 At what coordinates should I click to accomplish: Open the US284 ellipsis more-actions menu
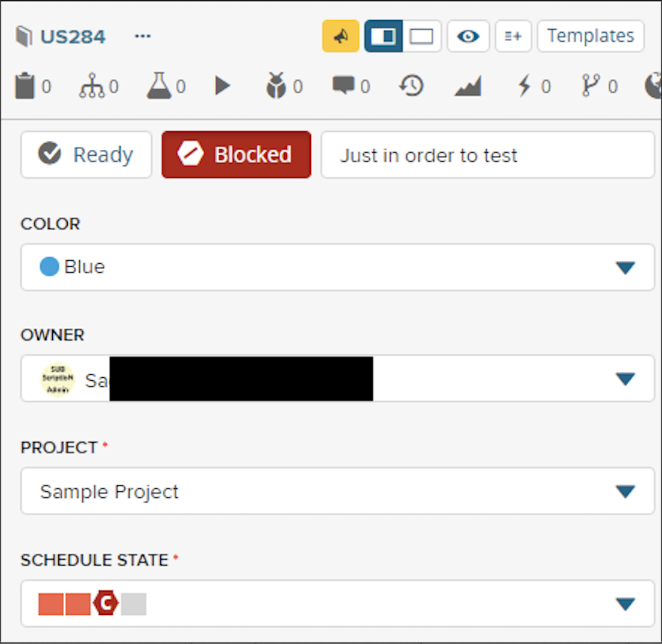coord(142,36)
